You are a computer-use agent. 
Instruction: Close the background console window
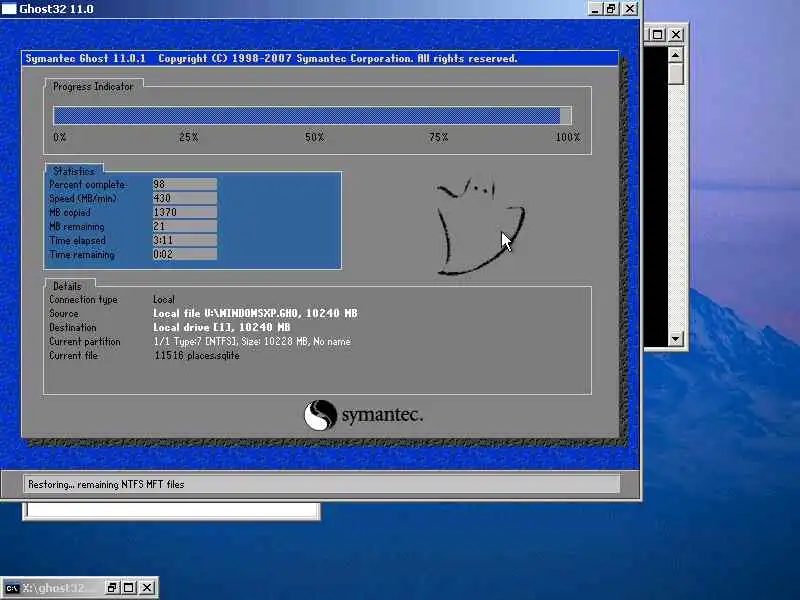pyautogui.click(x=676, y=34)
